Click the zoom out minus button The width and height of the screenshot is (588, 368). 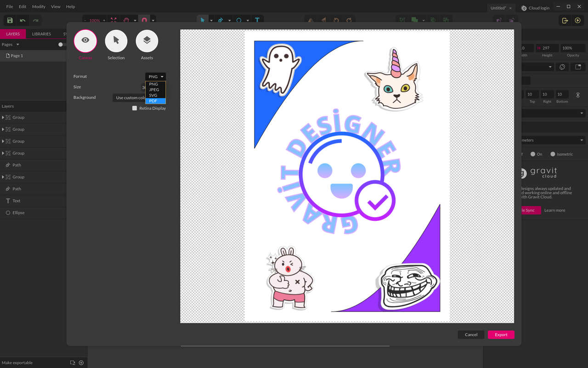tap(85, 21)
